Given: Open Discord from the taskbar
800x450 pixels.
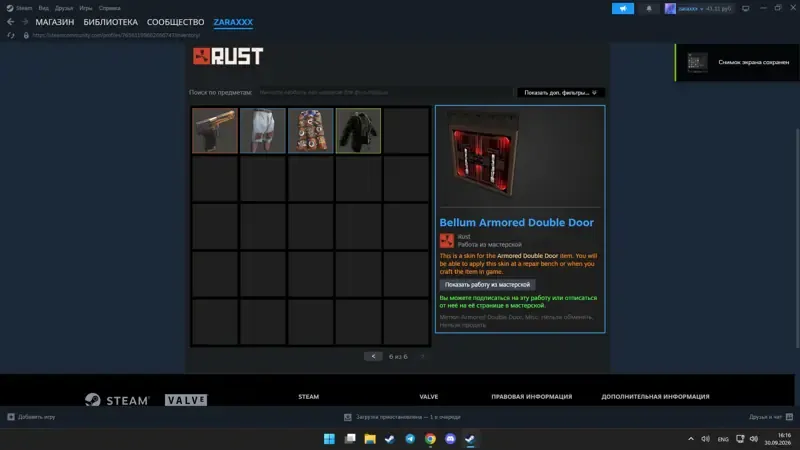Looking at the screenshot, I should click(450, 439).
